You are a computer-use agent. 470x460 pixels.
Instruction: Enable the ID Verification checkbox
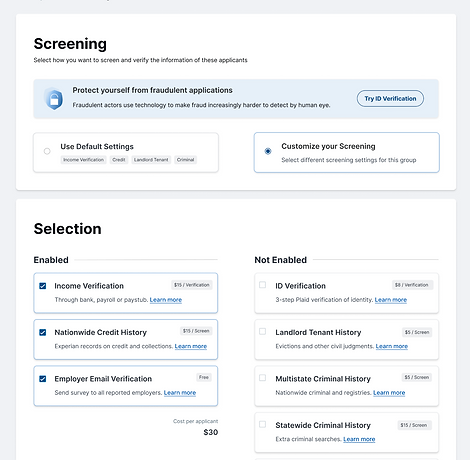[x=263, y=285]
